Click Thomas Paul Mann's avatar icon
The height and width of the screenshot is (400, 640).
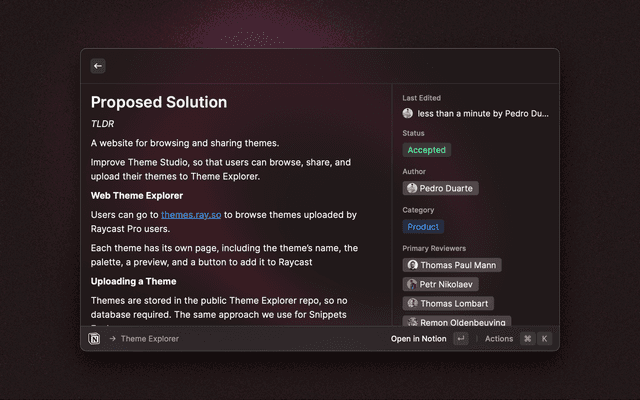coord(412,265)
